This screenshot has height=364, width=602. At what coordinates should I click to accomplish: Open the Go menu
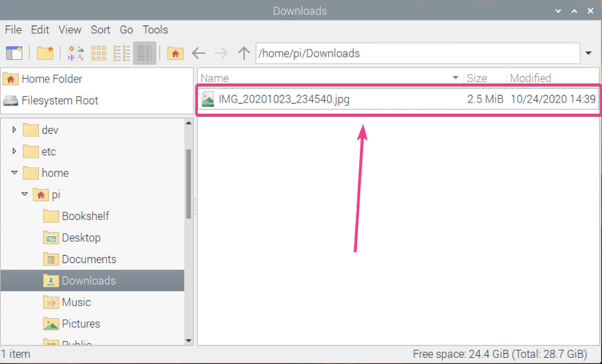coord(126,30)
